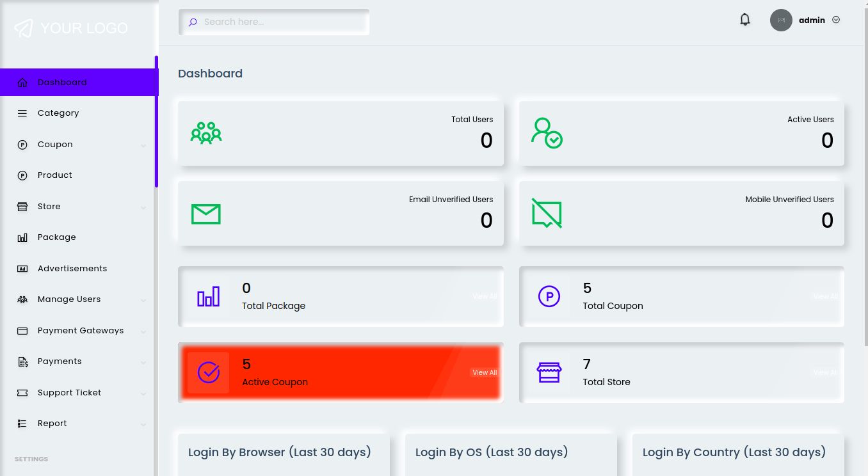The width and height of the screenshot is (868, 476).
Task: Expand the Payment Gateways submenu
Action: 143,331
